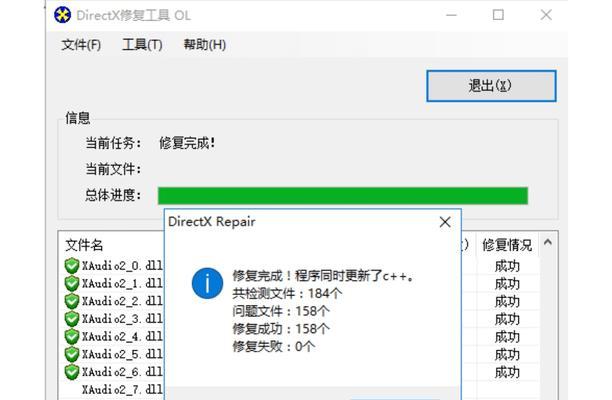This screenshot has height=400, width=612.
Task: Click the 修复失败：0个 line
Action: pos(274,346)
